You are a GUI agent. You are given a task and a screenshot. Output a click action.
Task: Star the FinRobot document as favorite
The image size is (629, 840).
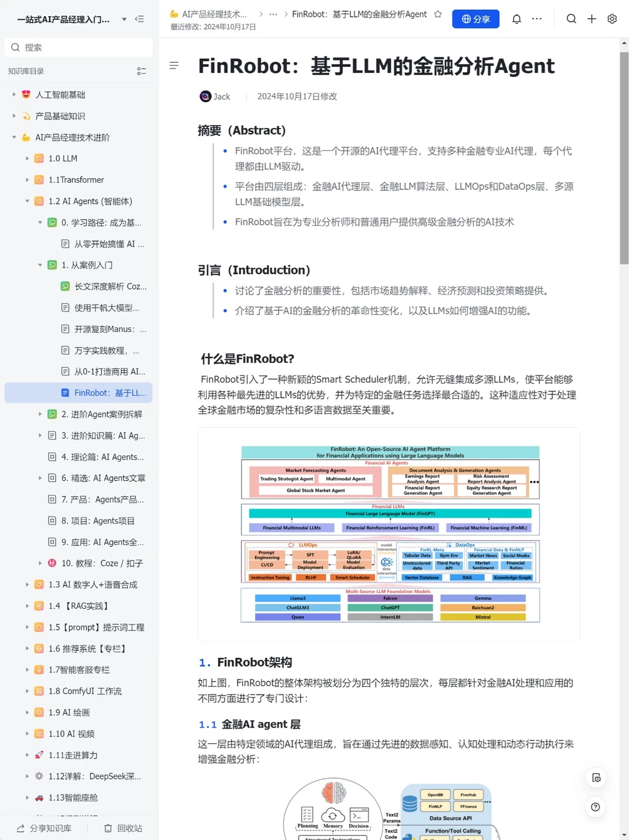point(437,14)
